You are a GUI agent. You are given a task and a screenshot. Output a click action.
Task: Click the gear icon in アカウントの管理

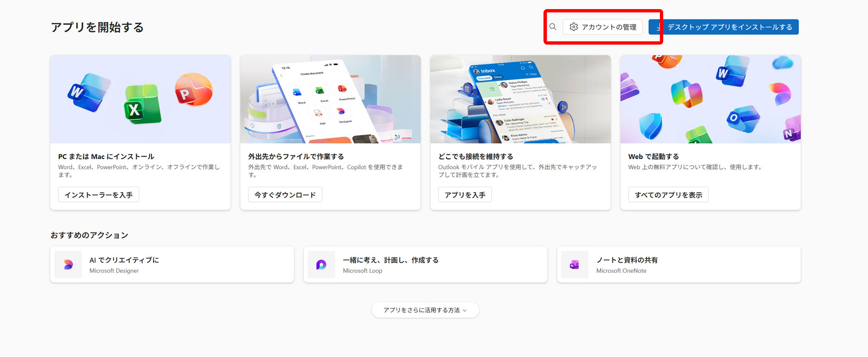(x=574, y=27)
